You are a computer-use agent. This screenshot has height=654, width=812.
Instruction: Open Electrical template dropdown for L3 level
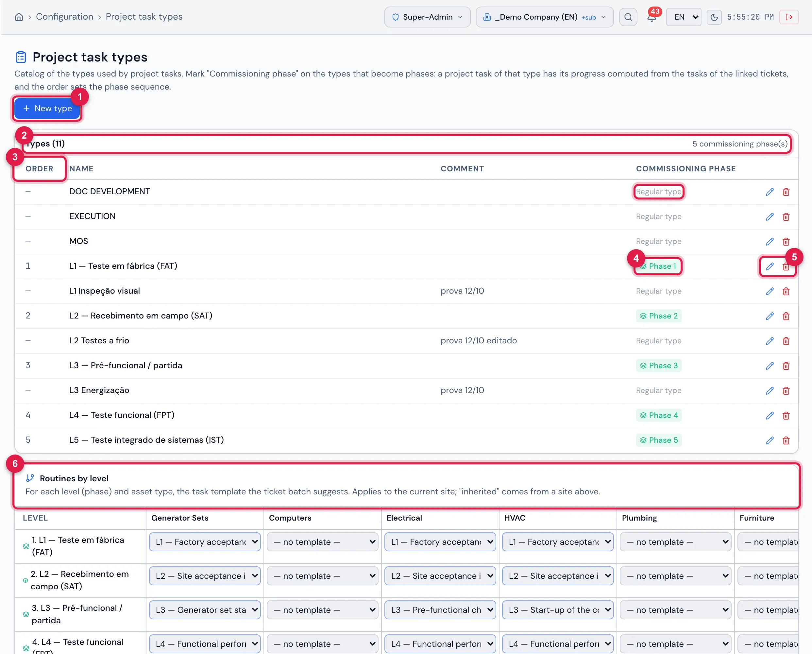(x=440, y=610)
